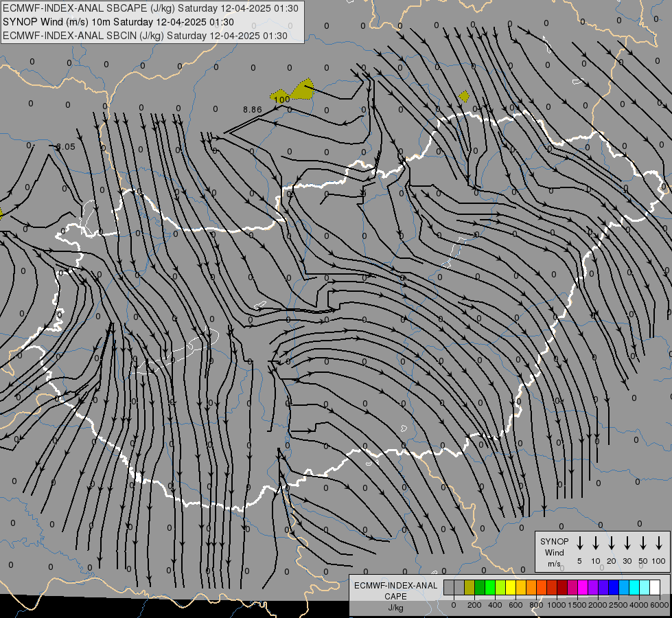This screenshot has width=672, height=618.
Task: Click the wind legend arrow above 100
Action: pos(659,543)
